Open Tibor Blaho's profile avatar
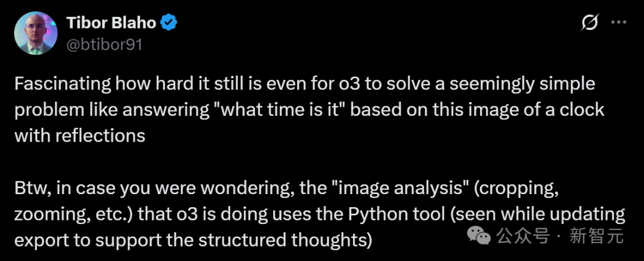Viewport: 644px width, 261px height. point(35,33)
